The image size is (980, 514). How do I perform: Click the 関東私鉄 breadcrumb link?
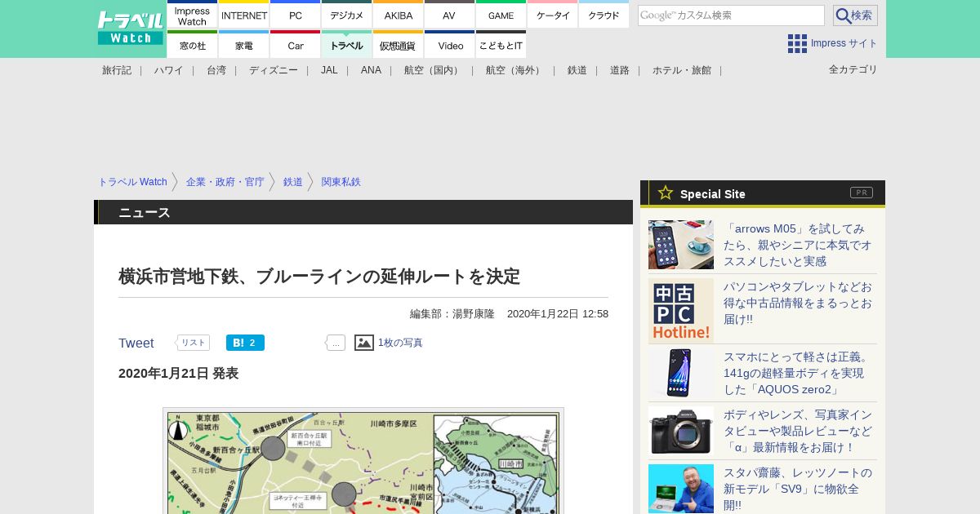(x=341, y=182)
